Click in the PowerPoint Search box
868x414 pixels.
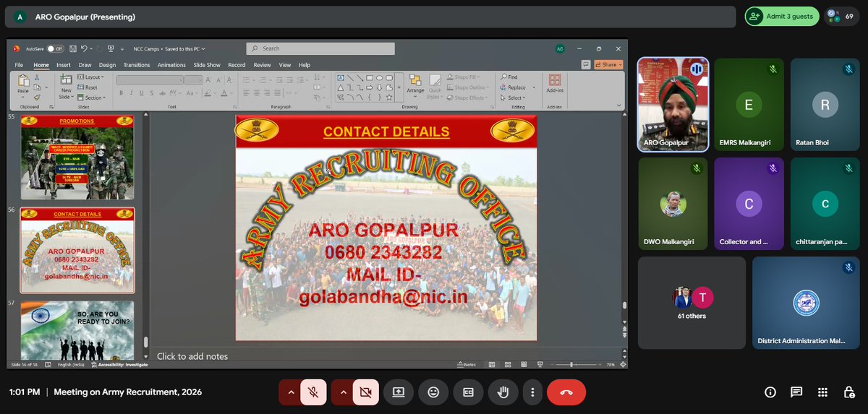click(x=320, y=48)
